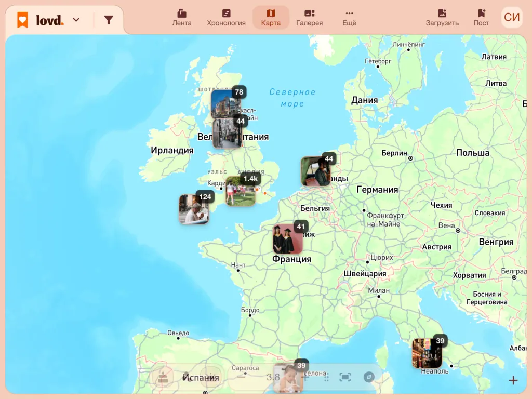The height and width of the screenshot is (399, 532).
Task: Select the Карта tab
Action: coord(271,18)
